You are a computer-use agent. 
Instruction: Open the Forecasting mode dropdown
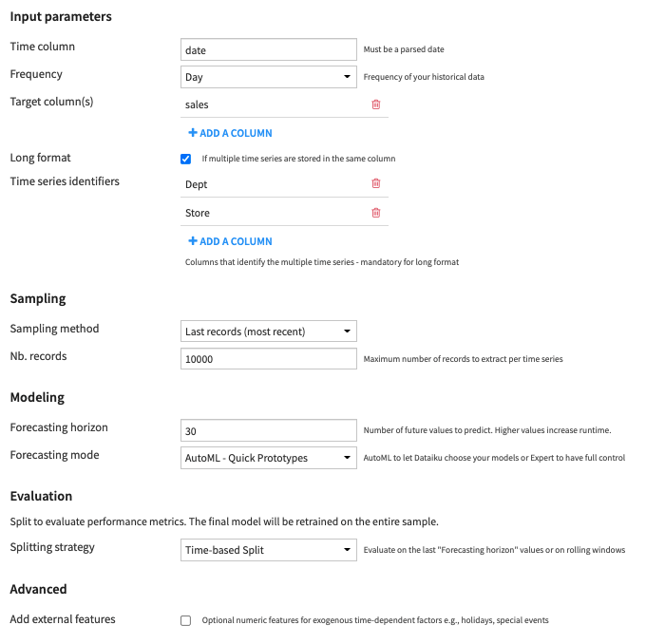click(x=268, y=458)
